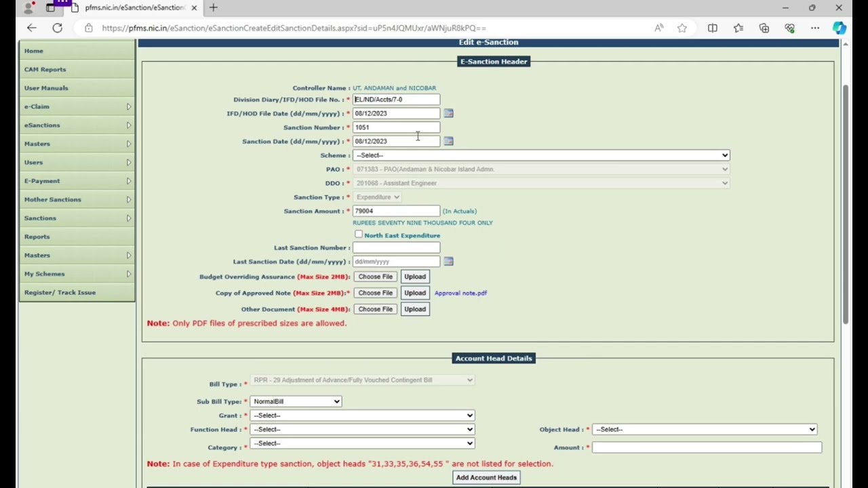The image size is (868, 488).
Task: Expand E-Payment submenu arrow
Action: click(x=128, y=181)
